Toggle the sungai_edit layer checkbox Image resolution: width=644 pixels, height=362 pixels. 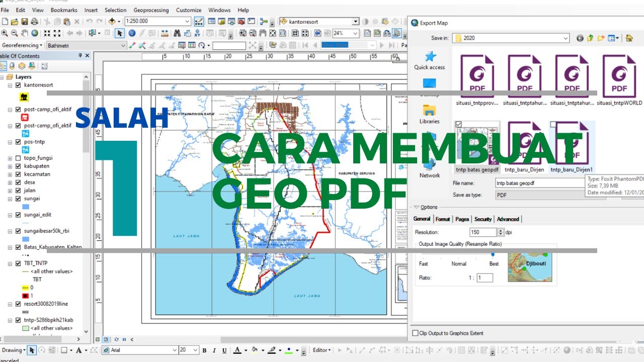pos(18,215)
